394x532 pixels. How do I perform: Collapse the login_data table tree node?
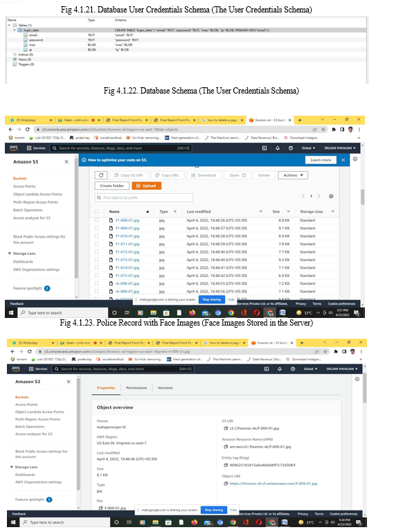[x=15, y=30]
